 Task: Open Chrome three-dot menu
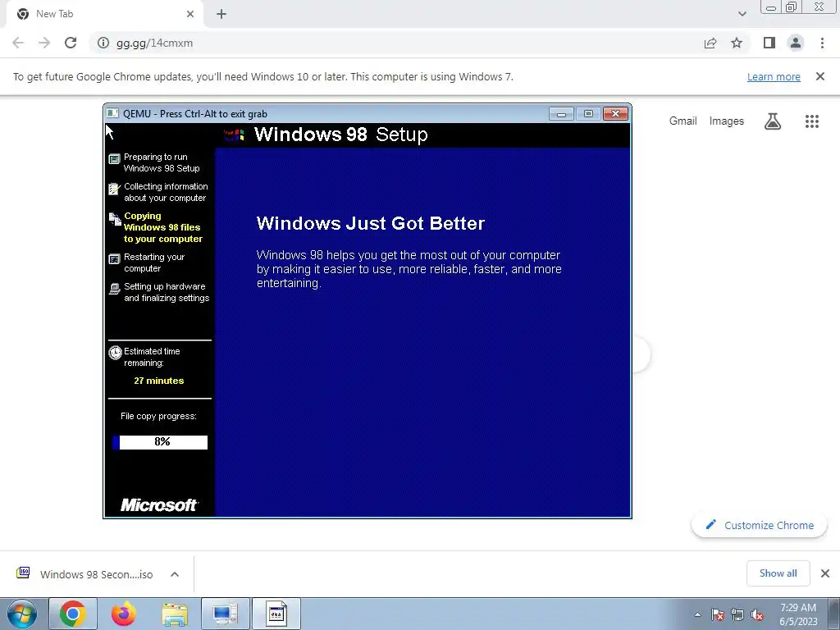[x=822, y=43]
